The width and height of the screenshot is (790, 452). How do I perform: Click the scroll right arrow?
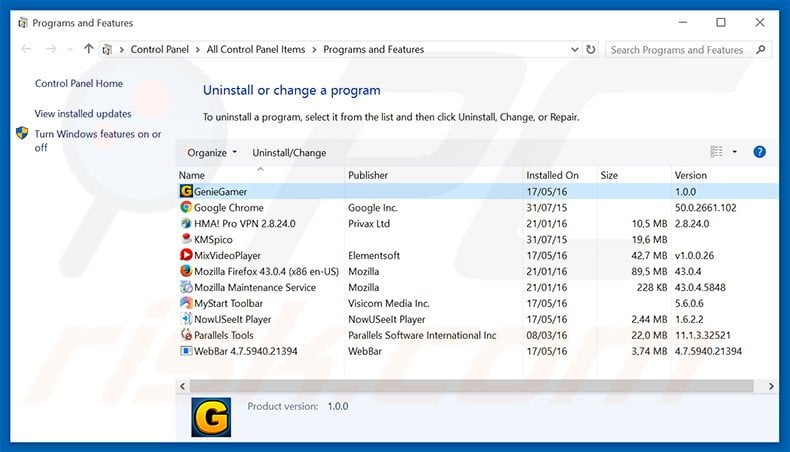click(x=771, y=386)
